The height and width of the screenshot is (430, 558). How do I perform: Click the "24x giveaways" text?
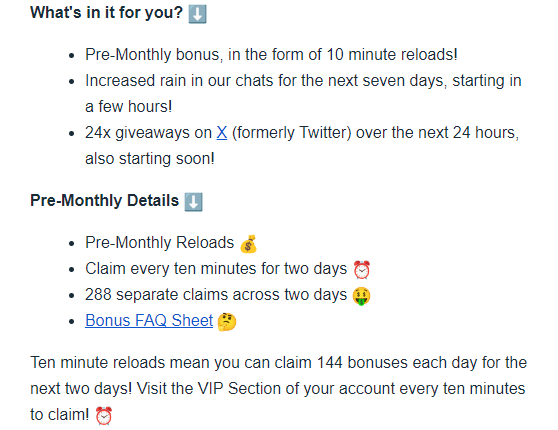pos(148,133)
